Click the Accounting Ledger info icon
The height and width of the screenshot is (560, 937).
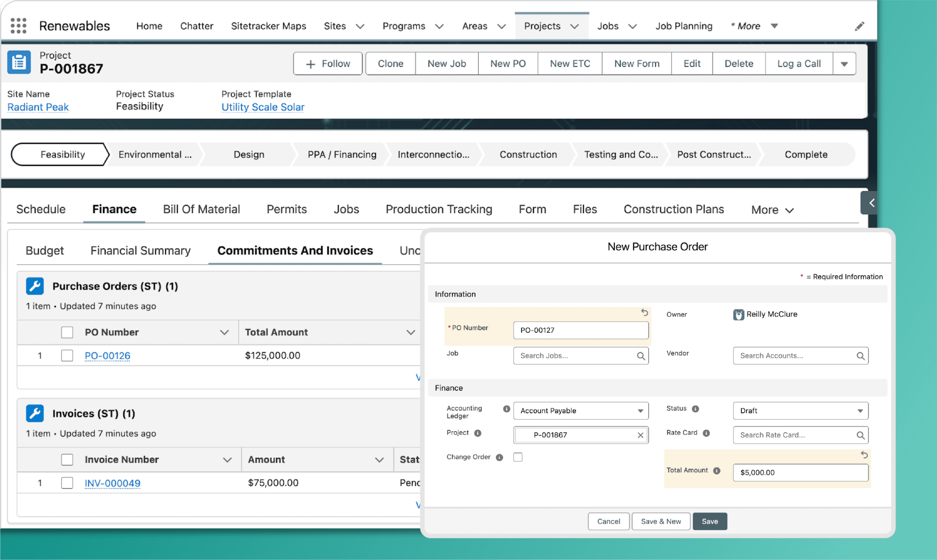click(506, 409)
